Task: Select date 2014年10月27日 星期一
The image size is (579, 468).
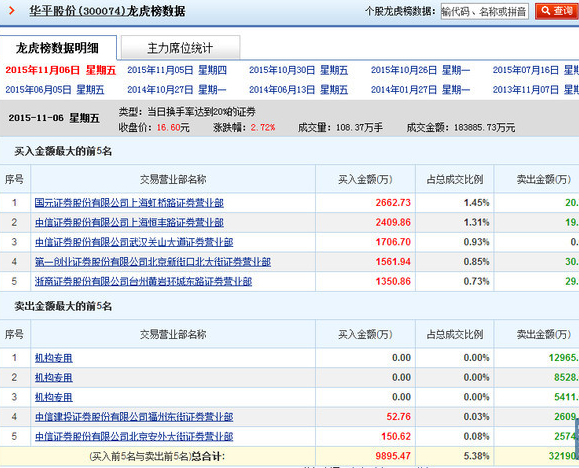Action: point(177,90)
